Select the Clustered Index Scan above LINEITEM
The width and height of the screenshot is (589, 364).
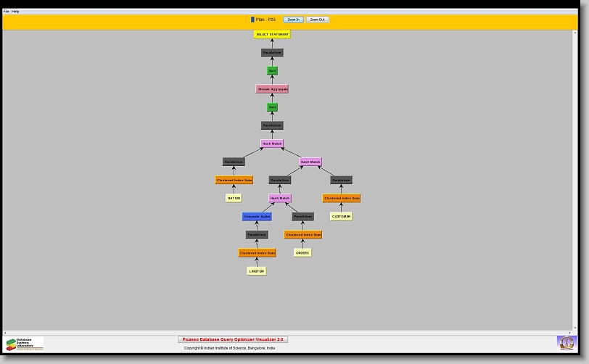(x=257, y=253)
